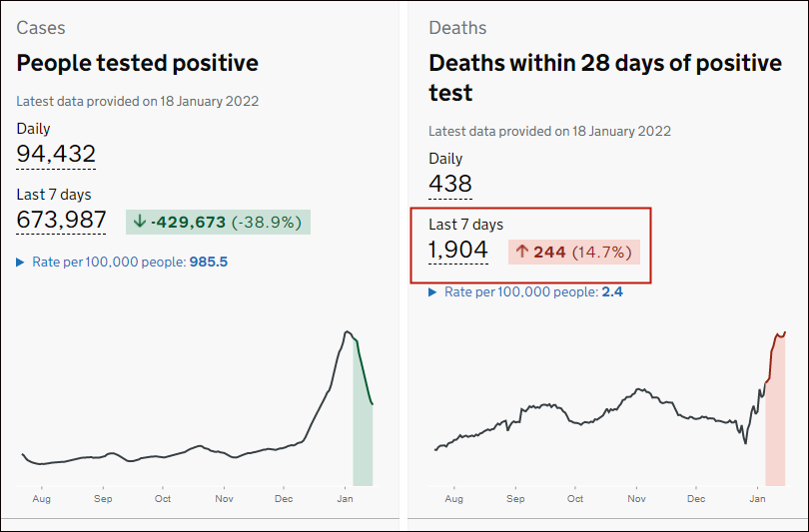Click the green -429,673 (-38.9%) change badge
This screenshot has width=809, height=532.
218,223
